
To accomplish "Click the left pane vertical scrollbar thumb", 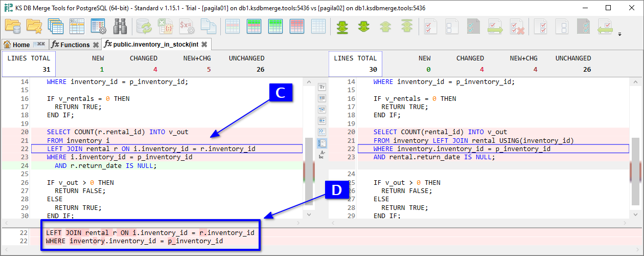I will (308, 169).
